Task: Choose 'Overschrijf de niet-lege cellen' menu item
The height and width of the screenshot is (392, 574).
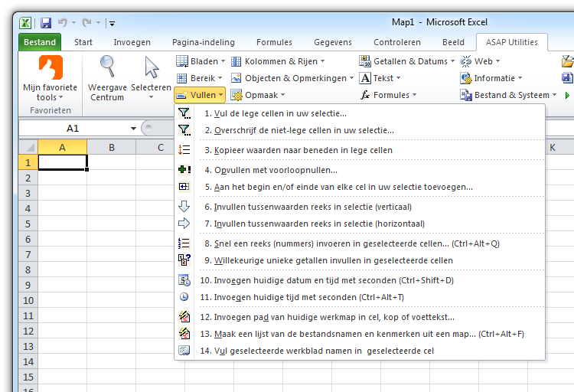Action: click(360, 130)
